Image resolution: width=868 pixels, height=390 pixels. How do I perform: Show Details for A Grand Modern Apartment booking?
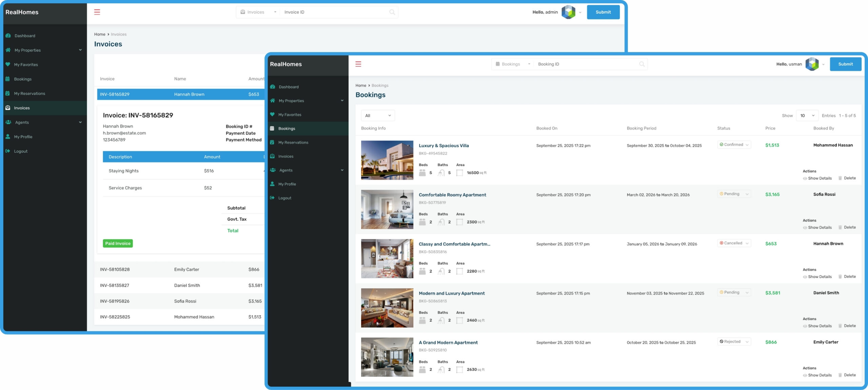pos(817,375)
